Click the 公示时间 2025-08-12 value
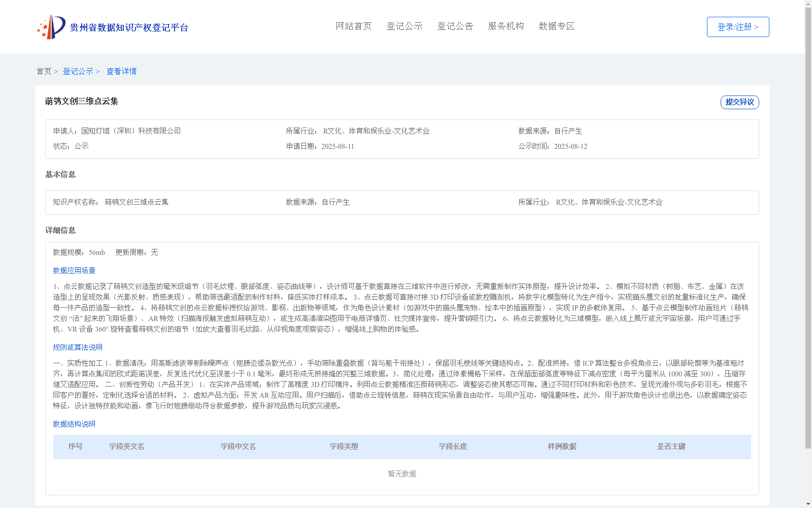The image size is (812, 508). pos(570,146)
